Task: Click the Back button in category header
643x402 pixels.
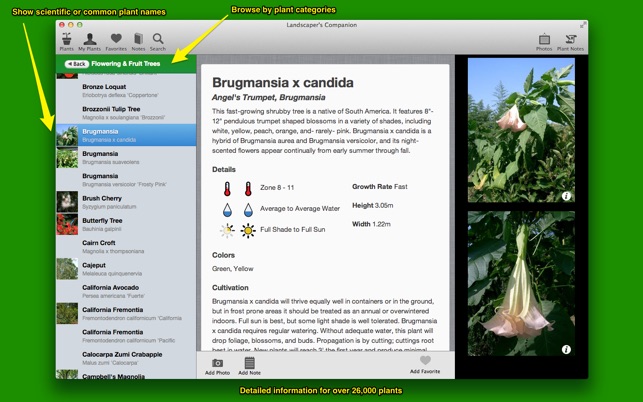Action: click(77, 64)
